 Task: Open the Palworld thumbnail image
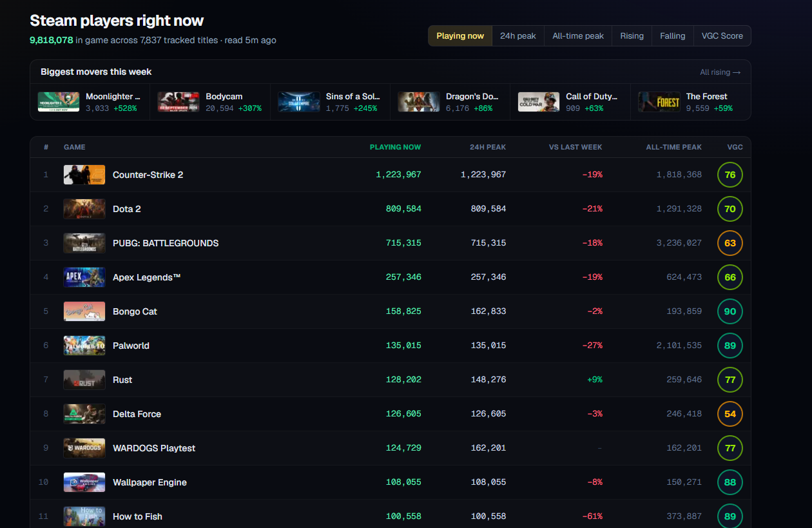pos(84,346)
